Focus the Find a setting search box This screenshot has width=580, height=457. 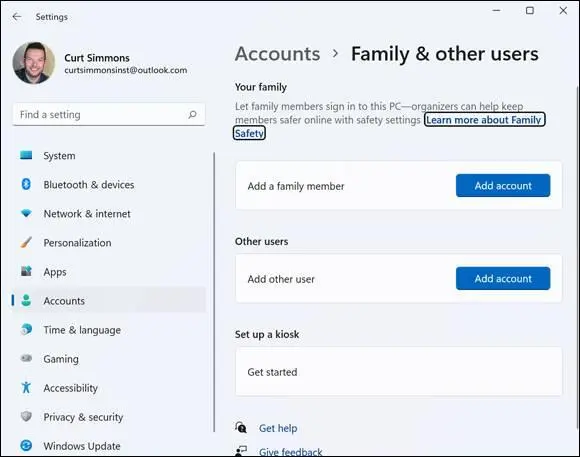click(x=109, y=115)
